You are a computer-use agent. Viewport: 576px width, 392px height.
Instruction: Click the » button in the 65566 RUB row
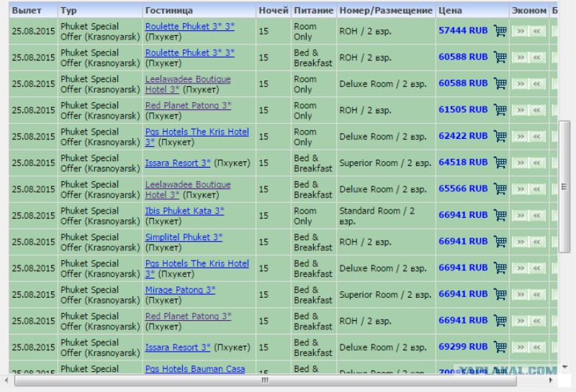click(521, 189)
